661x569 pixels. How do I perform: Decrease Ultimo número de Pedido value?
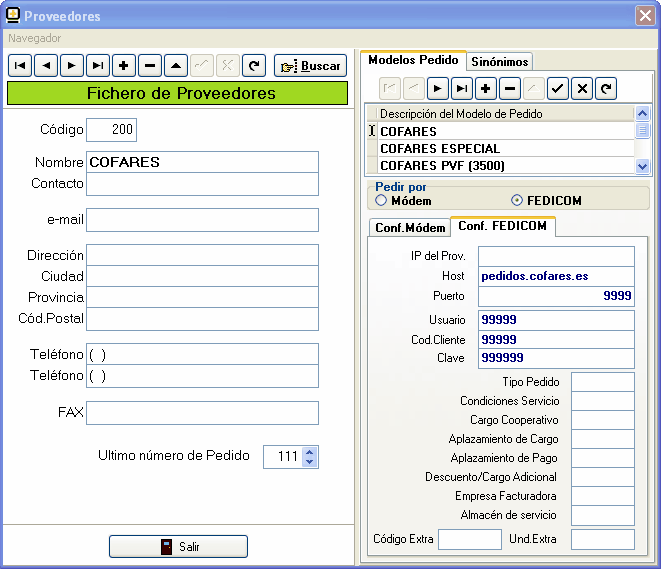click(309, 462)
